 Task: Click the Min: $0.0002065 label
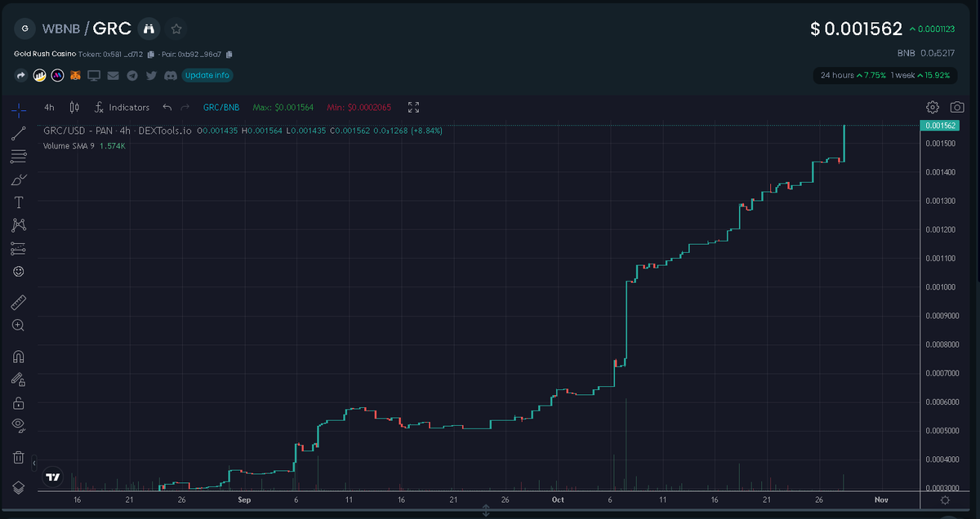(x=359, y=107)
